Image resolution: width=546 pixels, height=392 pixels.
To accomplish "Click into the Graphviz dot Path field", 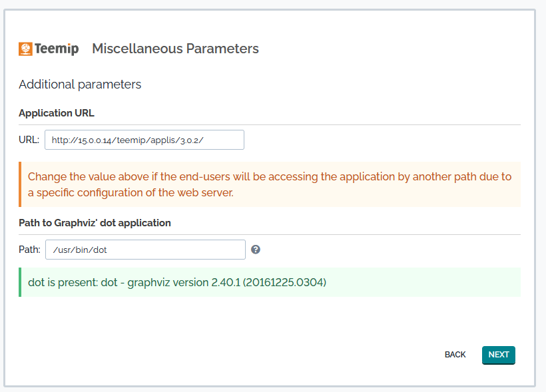I will (145, 250).
